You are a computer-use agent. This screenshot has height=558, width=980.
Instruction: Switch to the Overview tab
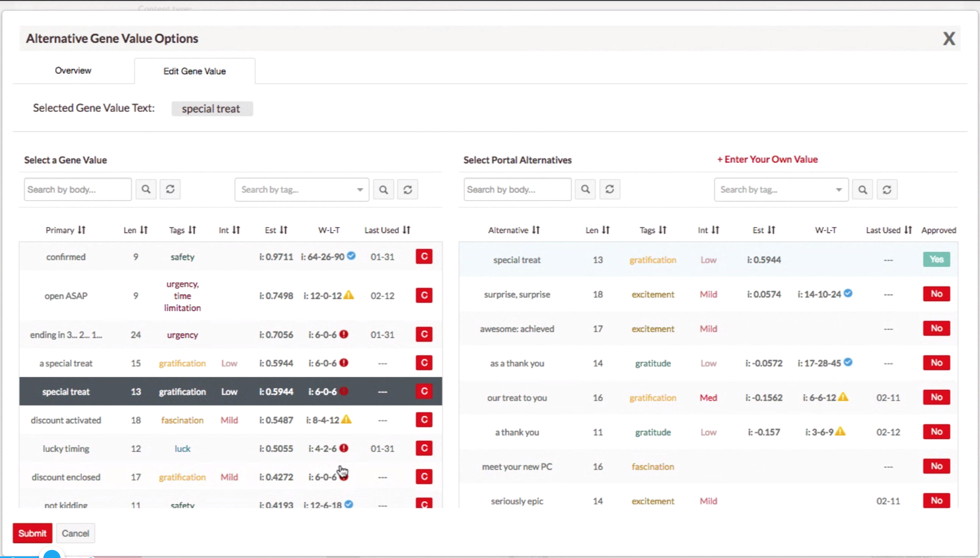73,70
